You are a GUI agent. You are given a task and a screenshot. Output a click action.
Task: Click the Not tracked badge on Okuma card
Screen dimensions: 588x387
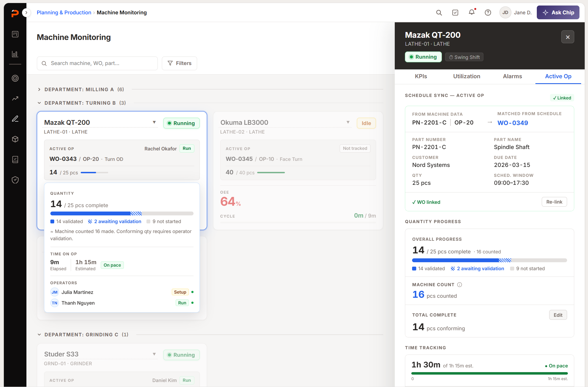pos(355,148)
